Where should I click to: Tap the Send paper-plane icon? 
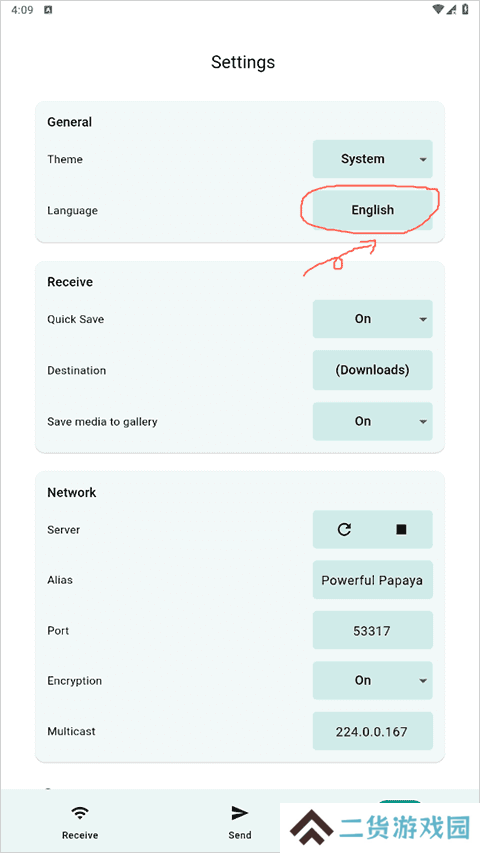tap(239, 813)
